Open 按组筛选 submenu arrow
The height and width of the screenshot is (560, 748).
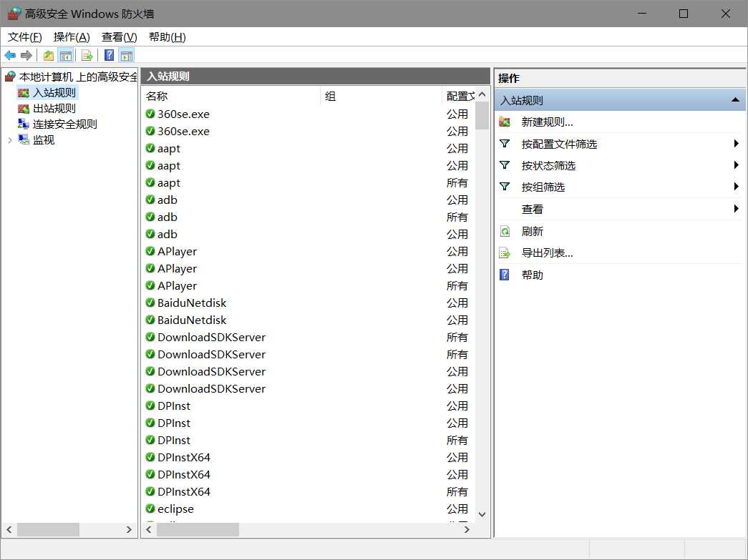(x=736, y=187)
